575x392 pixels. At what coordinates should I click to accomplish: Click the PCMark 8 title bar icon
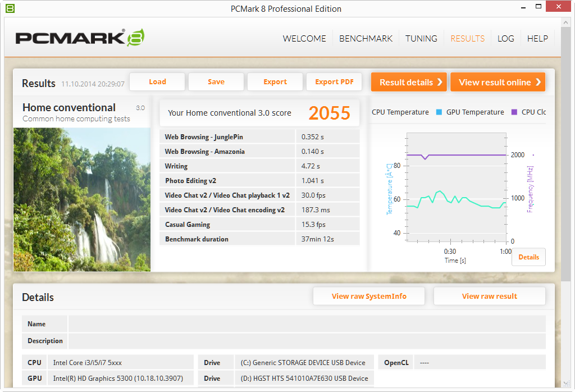(x=10, y=8)
